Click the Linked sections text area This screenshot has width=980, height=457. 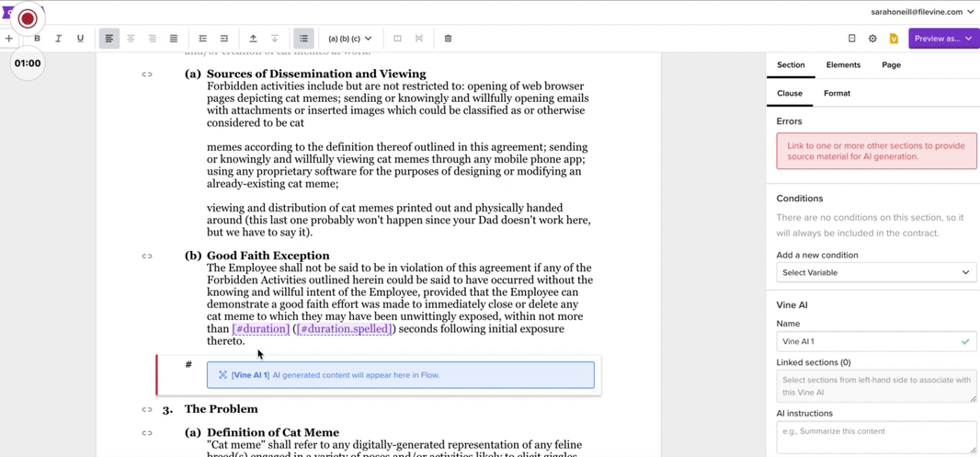[x=875, y=385]
